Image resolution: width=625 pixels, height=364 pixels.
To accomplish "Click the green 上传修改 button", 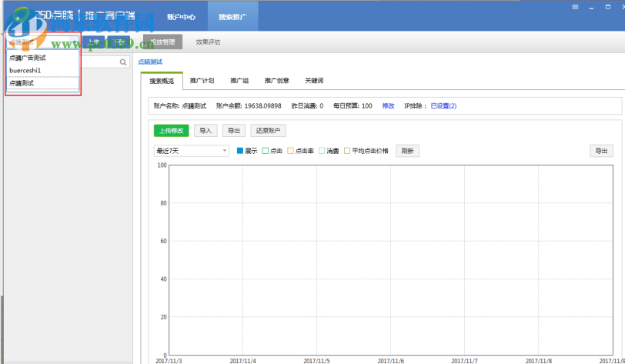I will [171, 131].
